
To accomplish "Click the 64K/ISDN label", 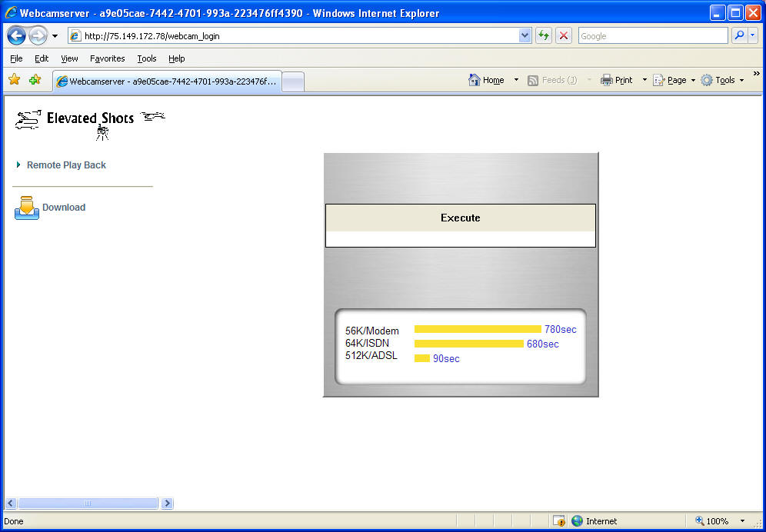I will point(367,343).
